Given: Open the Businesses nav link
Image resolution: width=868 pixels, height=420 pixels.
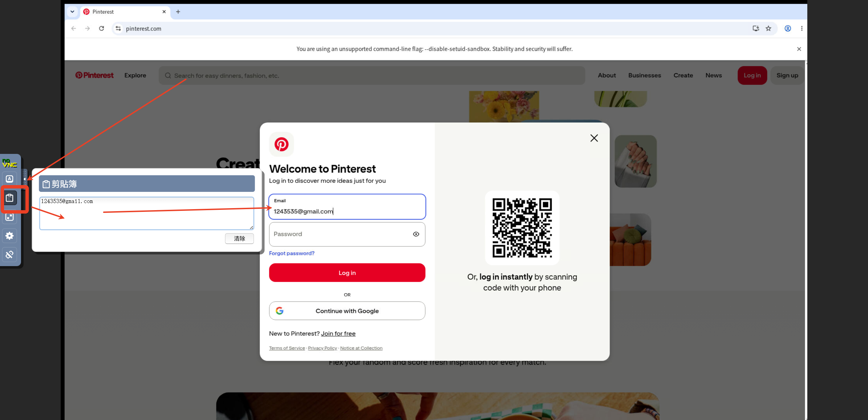Looking at the screenshot, I should [x=645, y=75].
